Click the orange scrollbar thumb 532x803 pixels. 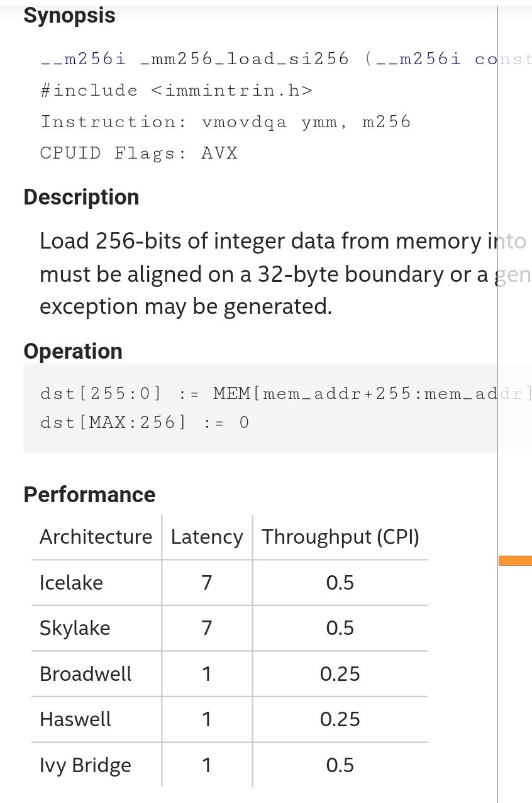click(515, 561)
